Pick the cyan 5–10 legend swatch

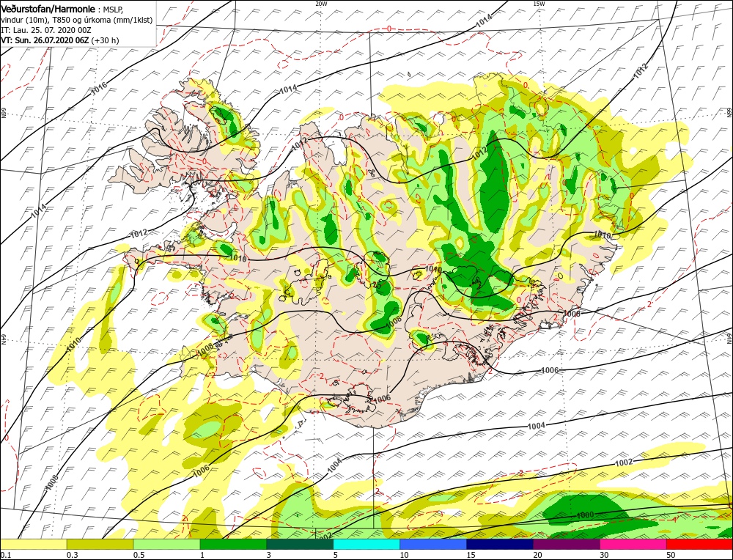[x=366, y=544]
